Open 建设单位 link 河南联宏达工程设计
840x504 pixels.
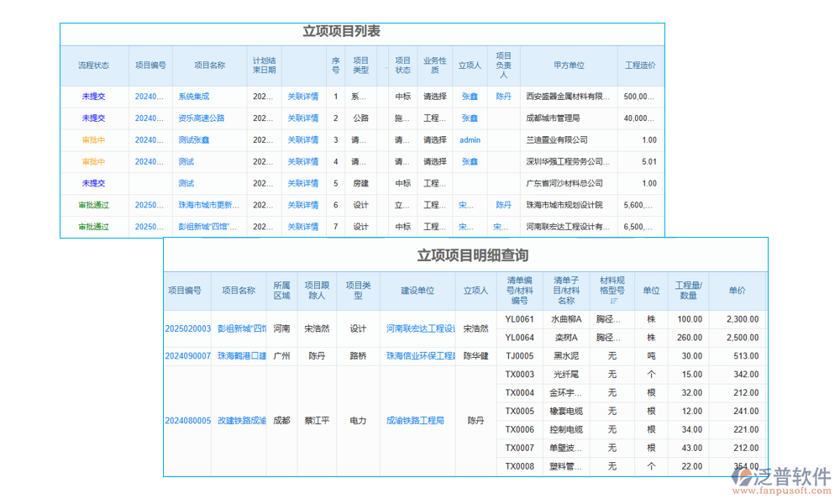(417, 328)
